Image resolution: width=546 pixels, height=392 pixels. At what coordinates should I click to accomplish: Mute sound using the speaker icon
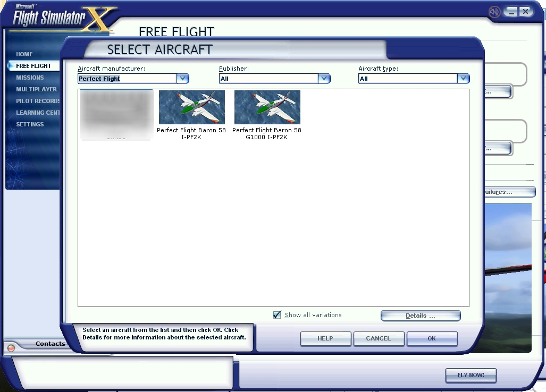[x=494, y=12]
